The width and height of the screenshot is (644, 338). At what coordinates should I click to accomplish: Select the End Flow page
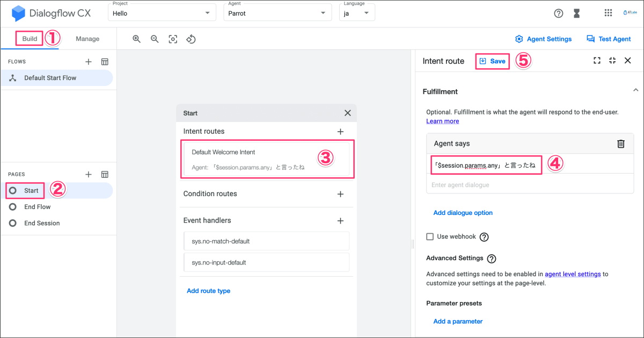click(37, 207)
